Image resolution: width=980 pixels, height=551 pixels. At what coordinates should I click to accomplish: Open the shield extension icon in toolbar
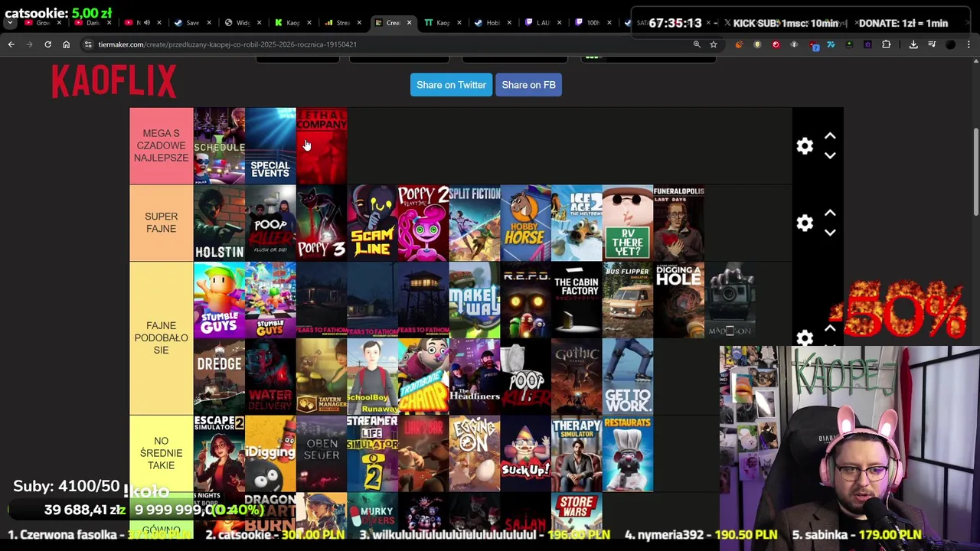[757, 44]
